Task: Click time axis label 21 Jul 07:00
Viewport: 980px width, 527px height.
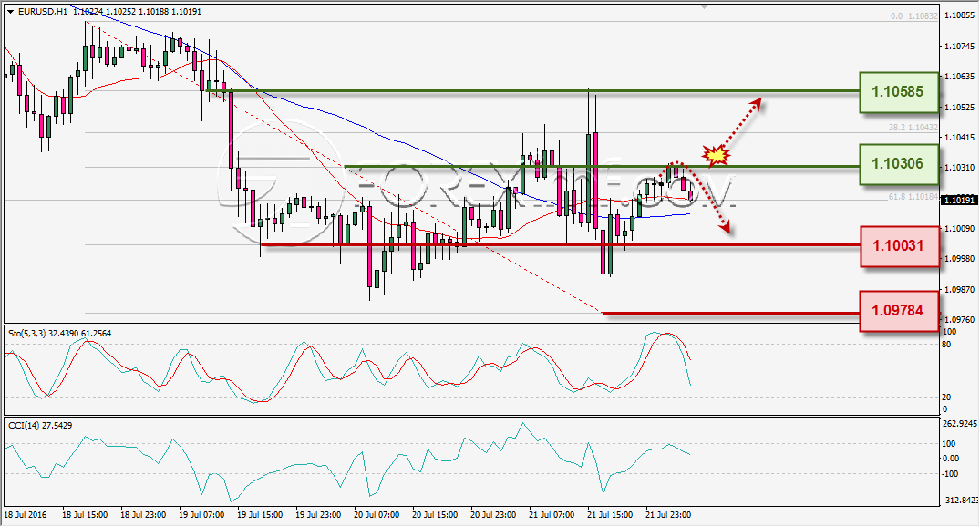Action: [x=552, y=515]
